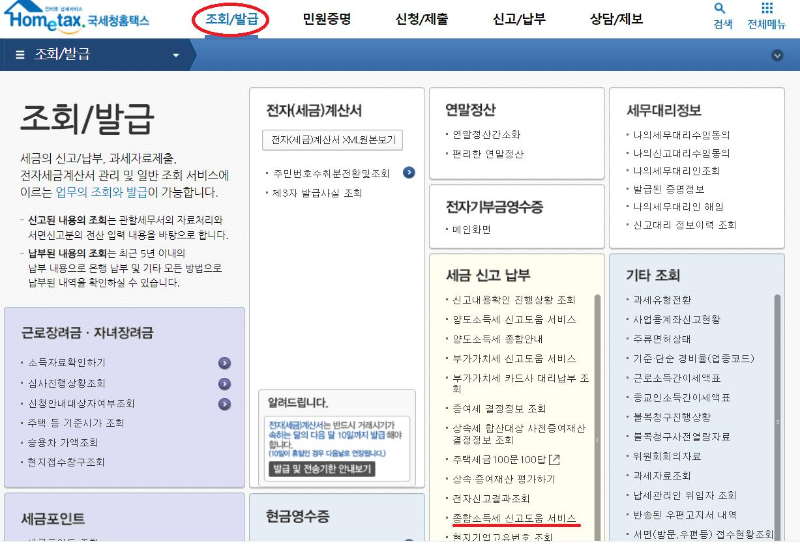The image size is (800, 544).
Task: Open 메인화면 under 전자기부금영수증
Action: pyautogui.click(x=471, y=230)
